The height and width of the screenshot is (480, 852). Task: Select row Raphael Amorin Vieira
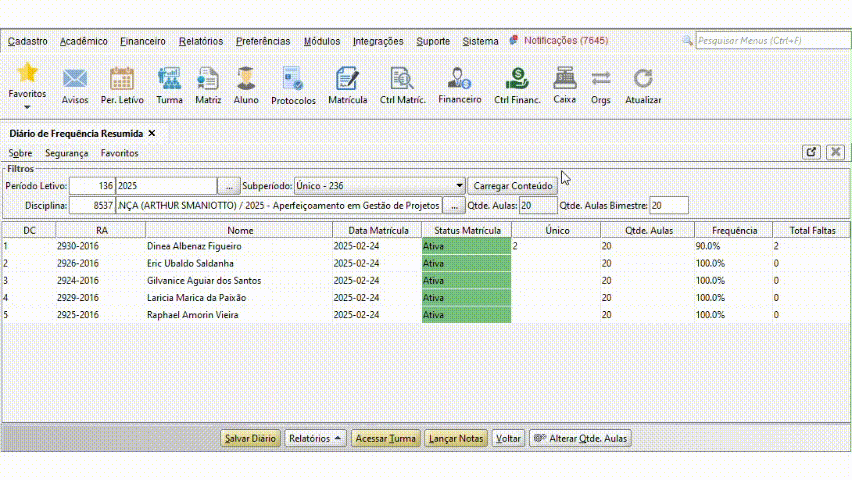coord(426,315)
